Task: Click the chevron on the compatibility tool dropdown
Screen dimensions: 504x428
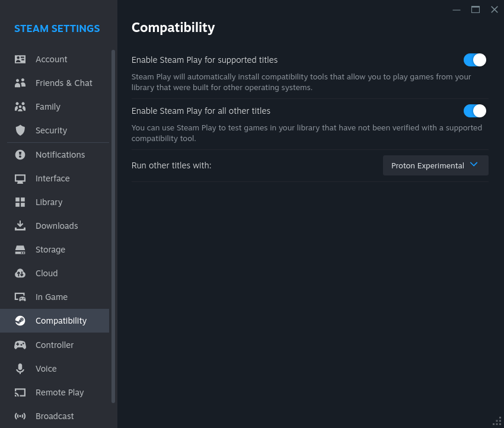Action: tap(473, 165)
